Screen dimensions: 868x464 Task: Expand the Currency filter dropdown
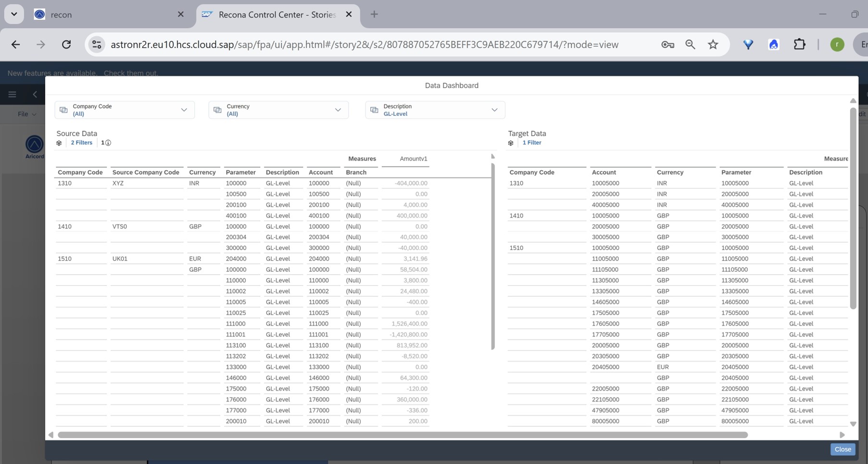pyautogui.click(x=338, y=110)
